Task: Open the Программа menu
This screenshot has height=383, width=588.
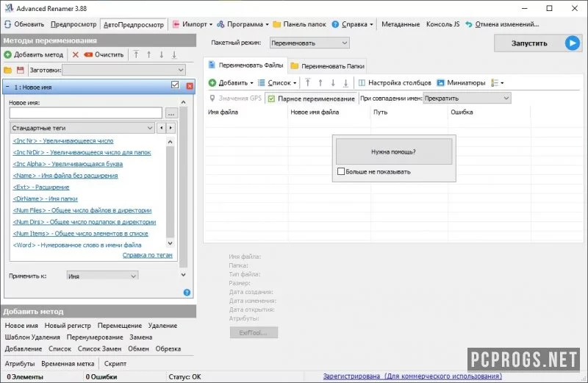Action: tap(243, 24)
